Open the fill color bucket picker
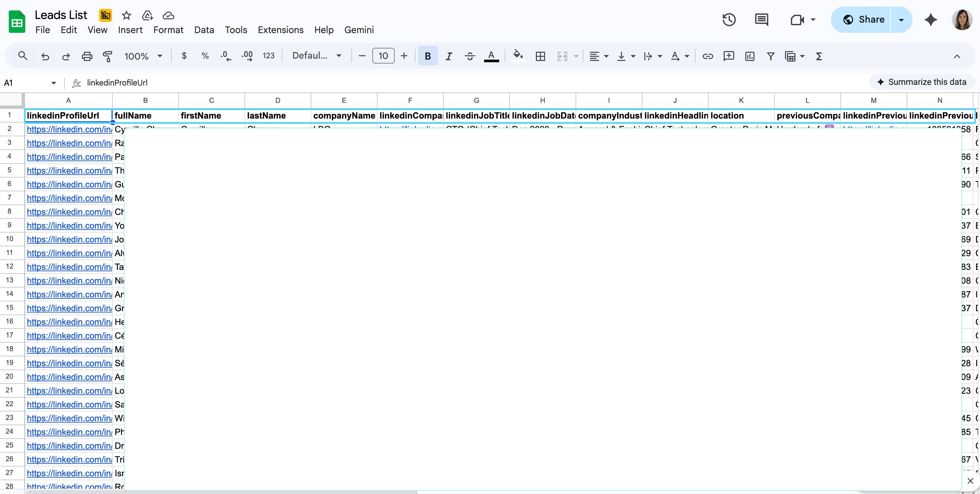 pos(518,56)
